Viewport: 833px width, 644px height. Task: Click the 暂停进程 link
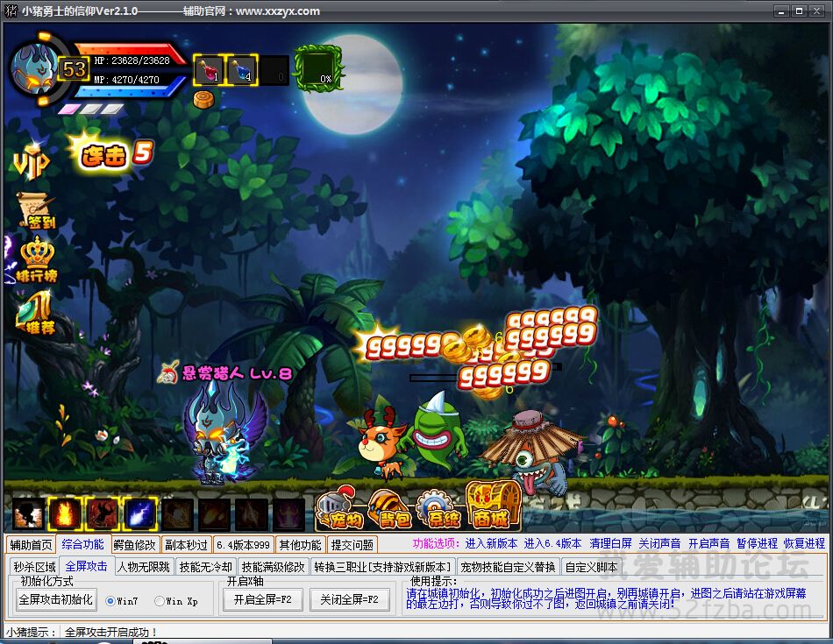(757, 543)
